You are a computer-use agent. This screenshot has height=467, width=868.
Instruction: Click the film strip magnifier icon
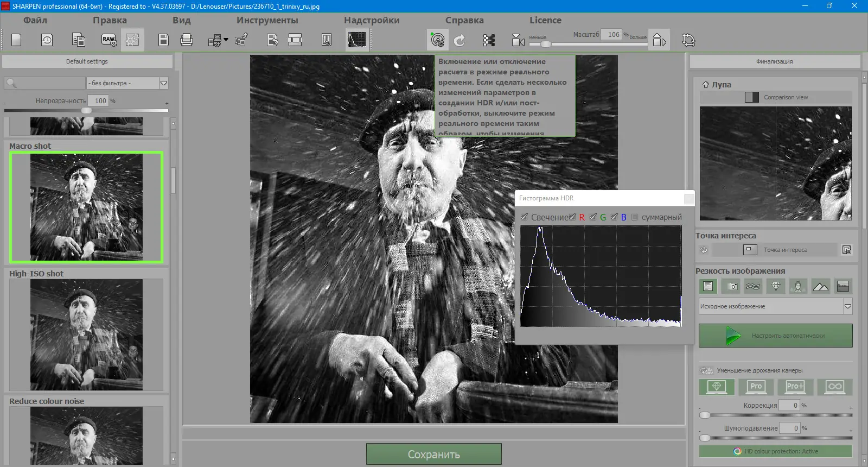click(327, 40)
